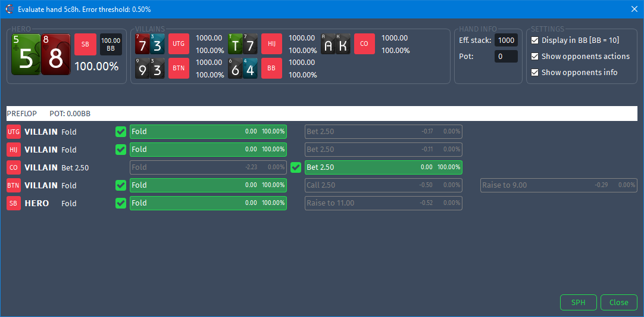Click the BTN badge in preflop row
Viewport: 644px width, 317px height.
[x=14, y=185]
